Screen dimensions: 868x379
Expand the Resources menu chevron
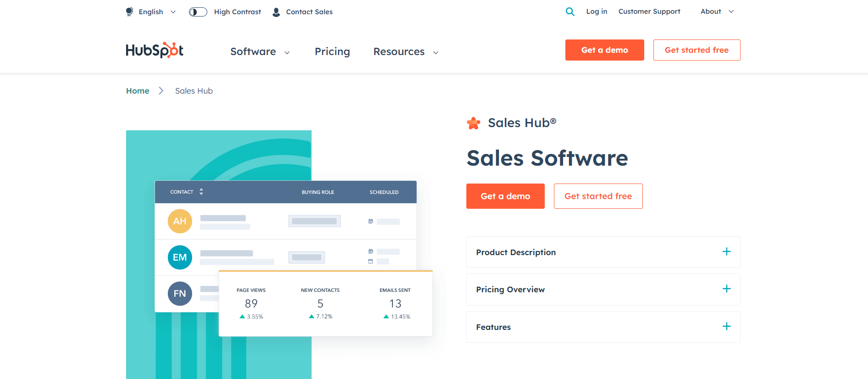(436, 53)
